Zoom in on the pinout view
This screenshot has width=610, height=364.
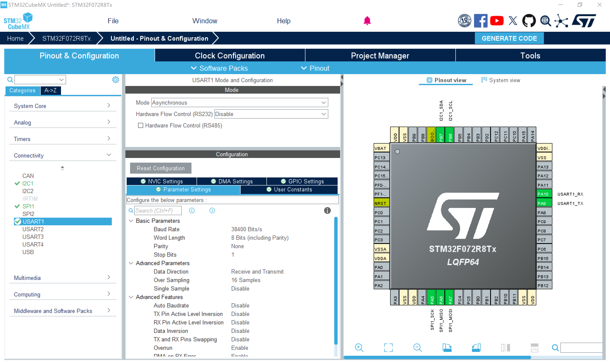coord(359,347)
